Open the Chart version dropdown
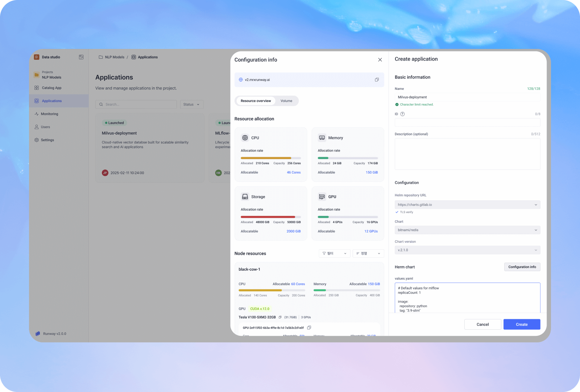The height and width of the screenshot is (392, 580). click(x=467, y=250)
